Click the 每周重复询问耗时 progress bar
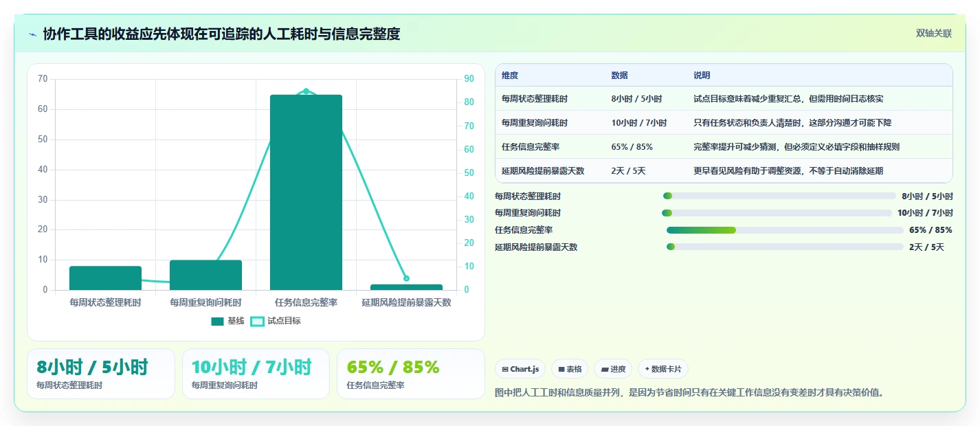 point(777,213)
